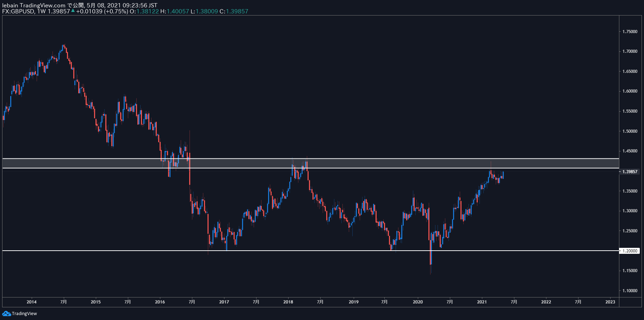Click the 1.50000 price axis label

pos(630,131)
